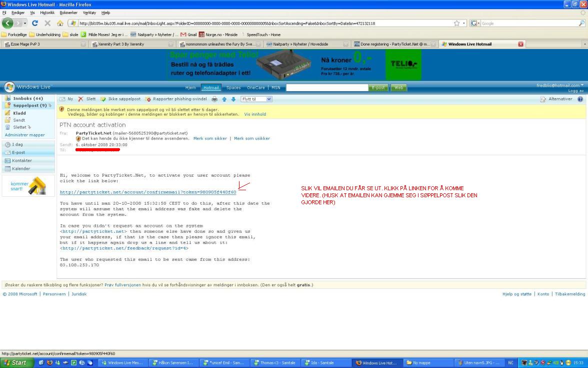The image size is (588, 368).
Task: Click inside the Windows Live search field
Action: click(327, 88)
